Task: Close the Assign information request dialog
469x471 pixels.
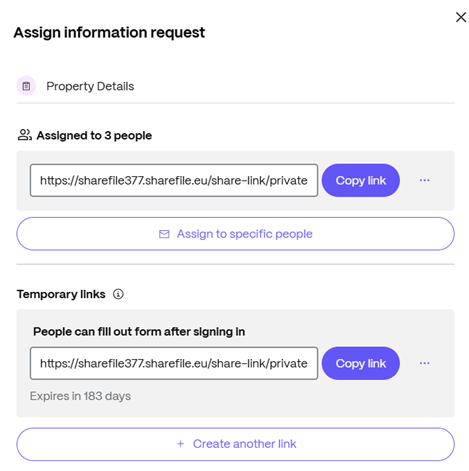Action: pos(461,17)
